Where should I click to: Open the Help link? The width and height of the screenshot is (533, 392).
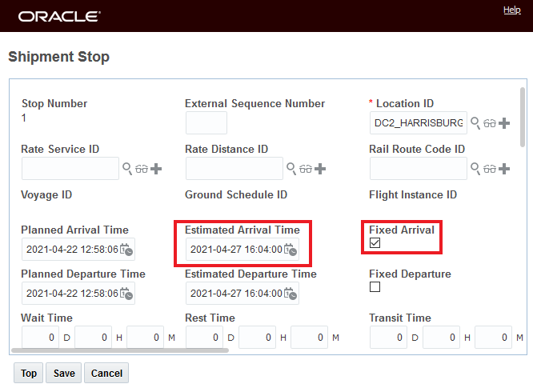512,10
